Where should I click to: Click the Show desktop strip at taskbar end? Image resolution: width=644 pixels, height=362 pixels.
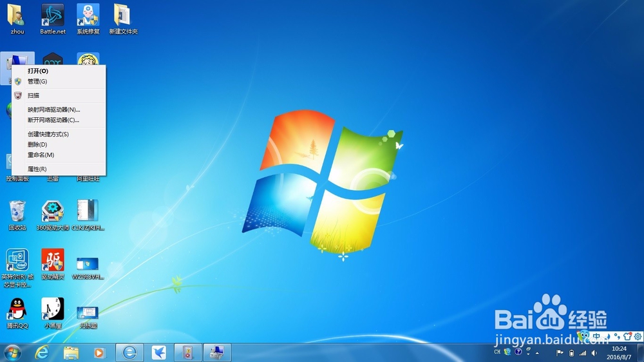[x=640, y=352]
